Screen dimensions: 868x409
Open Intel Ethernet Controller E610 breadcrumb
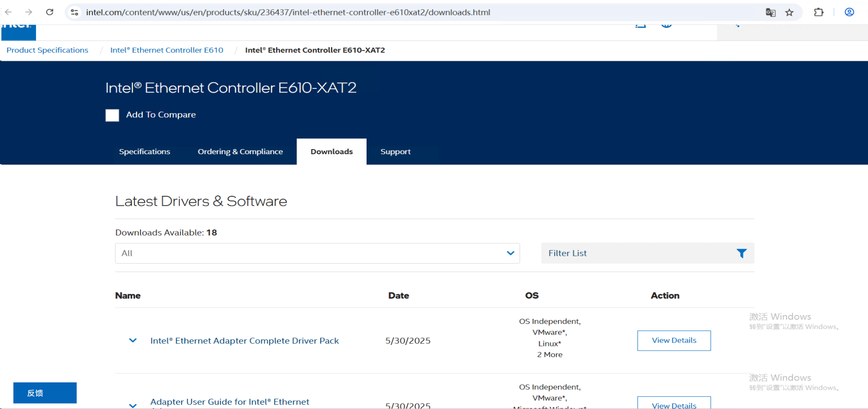(167, 50)
